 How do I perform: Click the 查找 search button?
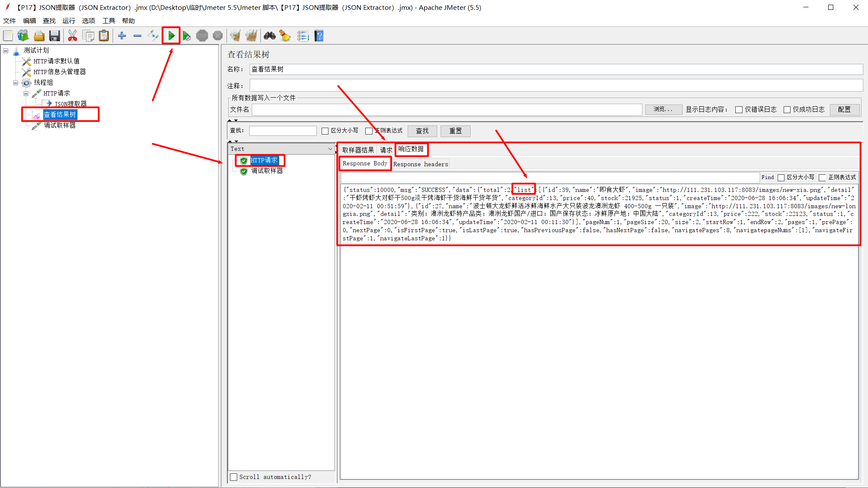[422, 131]
